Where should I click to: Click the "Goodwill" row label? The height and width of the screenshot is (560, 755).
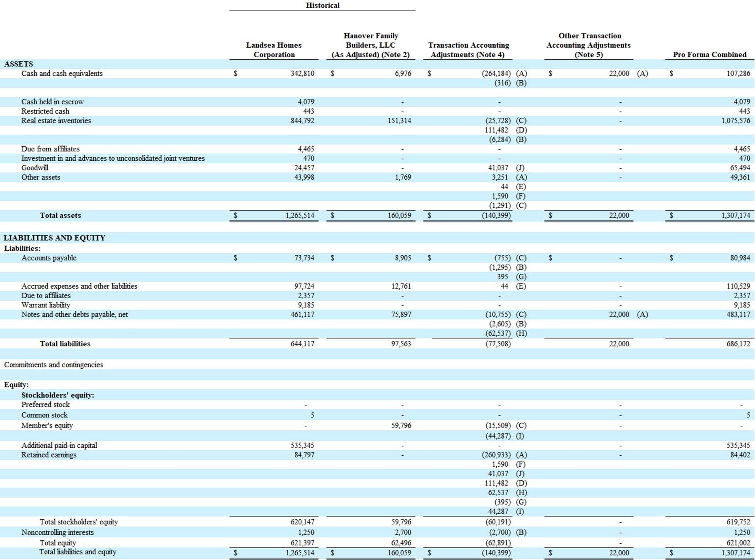(35, 168)
